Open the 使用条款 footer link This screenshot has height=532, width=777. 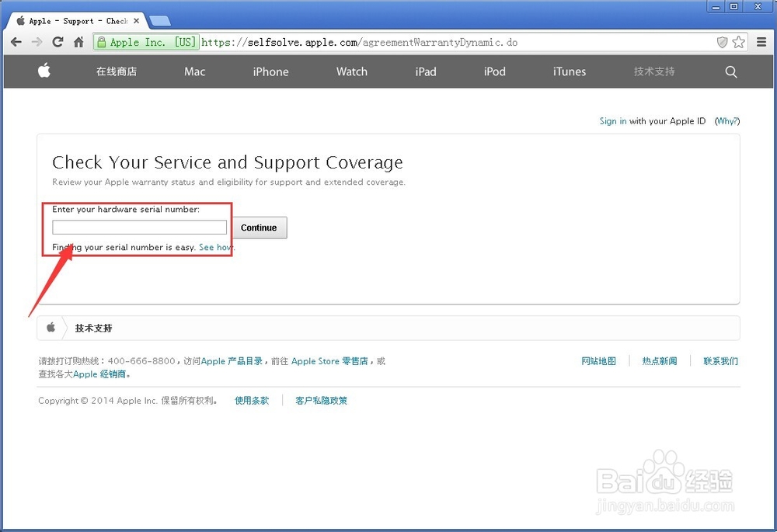click(253, 401)
